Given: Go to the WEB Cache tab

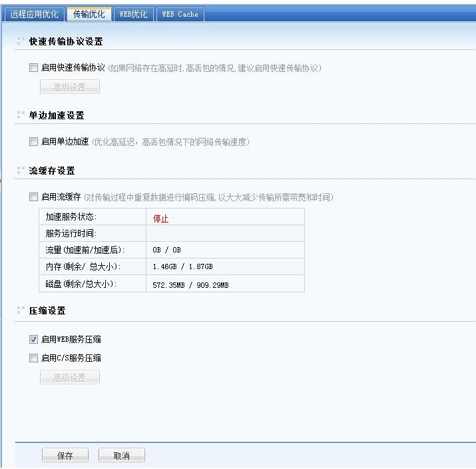Looking at the screenshot, I should click(180, 14).
